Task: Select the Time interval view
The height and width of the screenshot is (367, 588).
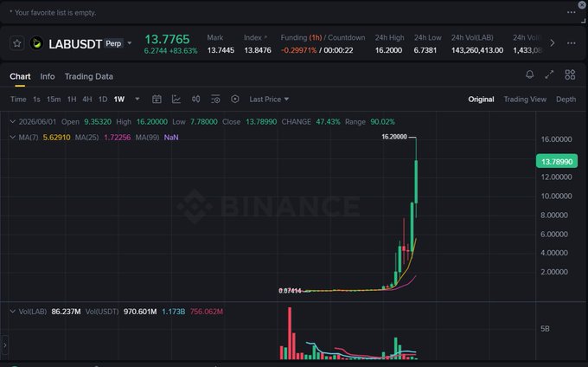Action: [x=18, y=100]
